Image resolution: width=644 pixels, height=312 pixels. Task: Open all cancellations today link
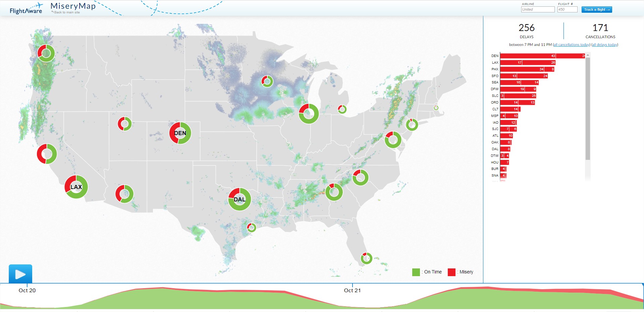click(x=572, y=45)
